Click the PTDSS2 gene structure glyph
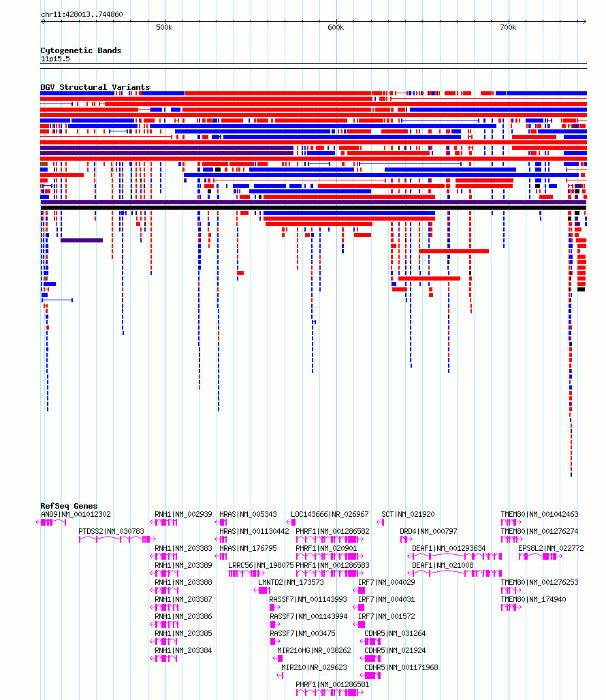Image resolution: width=606 pixels, height=700 pixels. click(117, 539)
